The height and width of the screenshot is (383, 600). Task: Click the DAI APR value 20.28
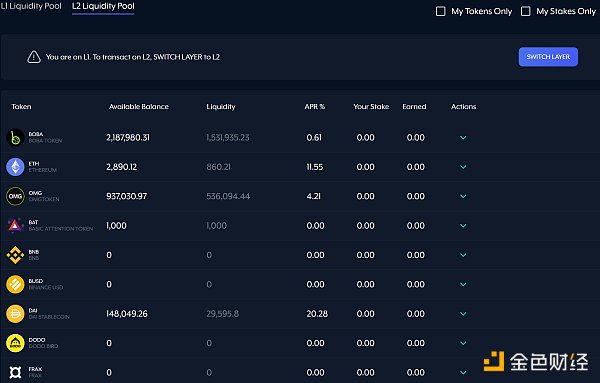click(317, 314)
